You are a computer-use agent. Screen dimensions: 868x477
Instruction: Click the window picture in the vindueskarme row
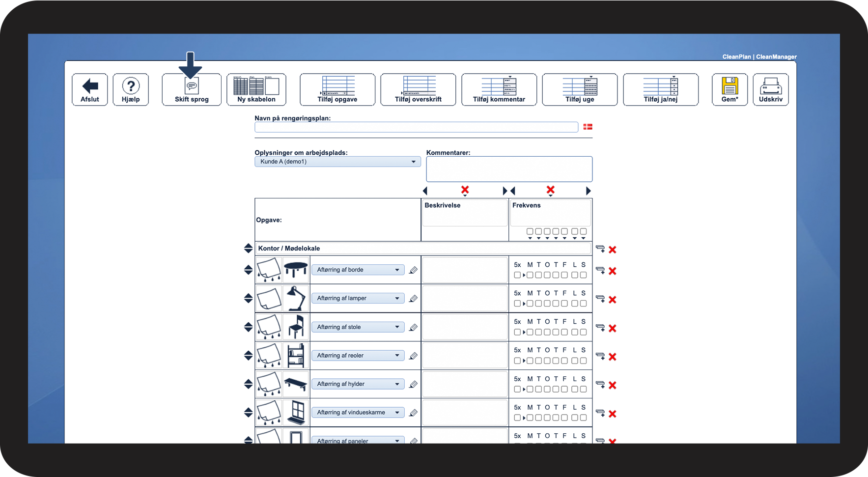pyautogui.click(x=296, y=412)
